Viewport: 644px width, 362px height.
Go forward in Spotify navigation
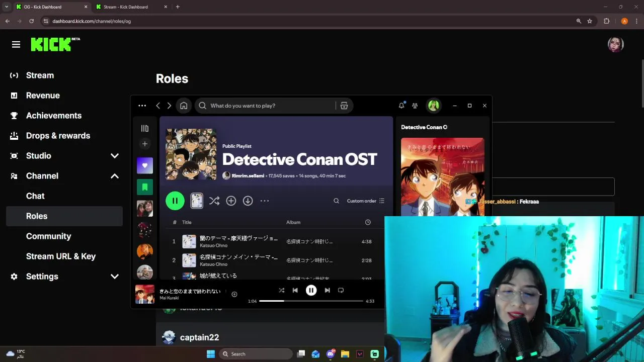pyautogui.click(x=169, y=106)
